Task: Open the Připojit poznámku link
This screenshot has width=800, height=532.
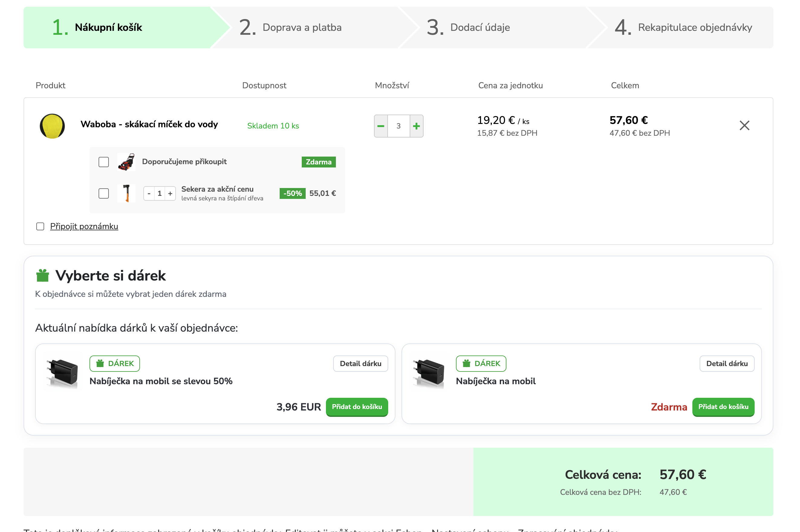Action: (x=84, y=226)
